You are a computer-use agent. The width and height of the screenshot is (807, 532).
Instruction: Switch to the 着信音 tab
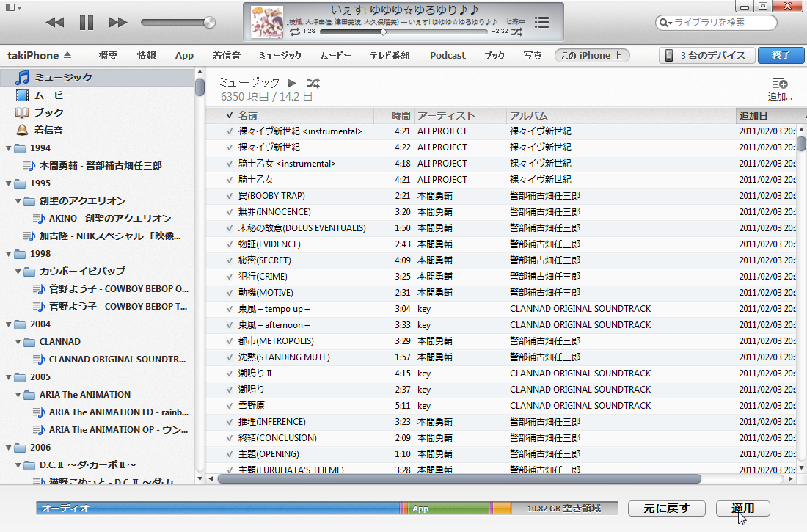[227, 56]
